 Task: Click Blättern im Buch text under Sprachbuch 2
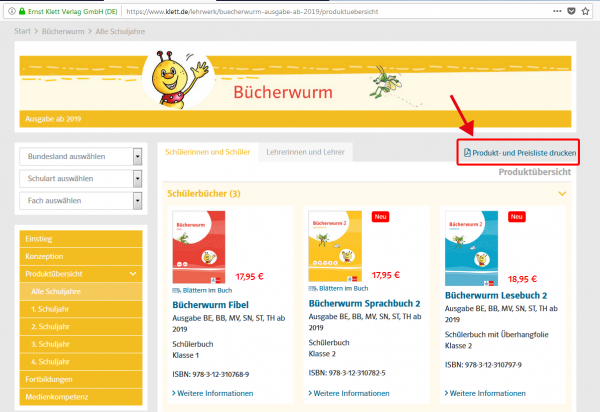pyautogui.click(x=344, y=288)
